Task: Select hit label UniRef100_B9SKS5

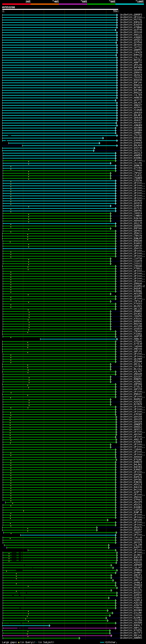Action: click(131, 80)
